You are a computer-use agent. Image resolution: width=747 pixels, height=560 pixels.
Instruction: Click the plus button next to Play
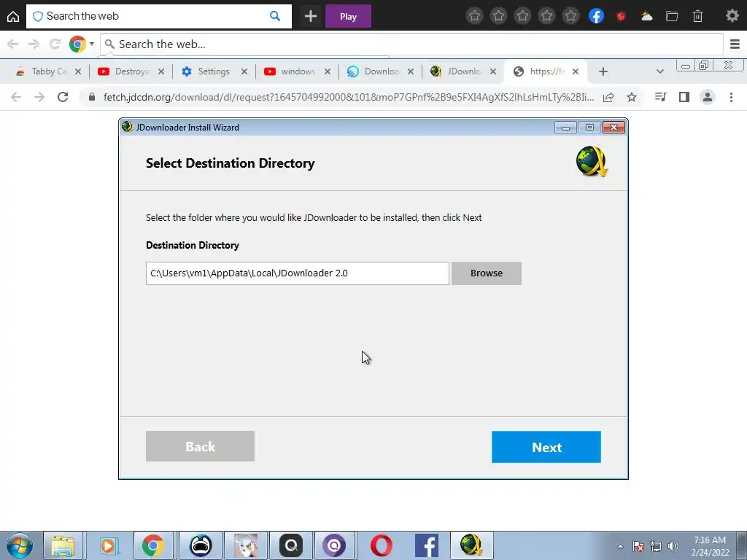tap(311, 16)
